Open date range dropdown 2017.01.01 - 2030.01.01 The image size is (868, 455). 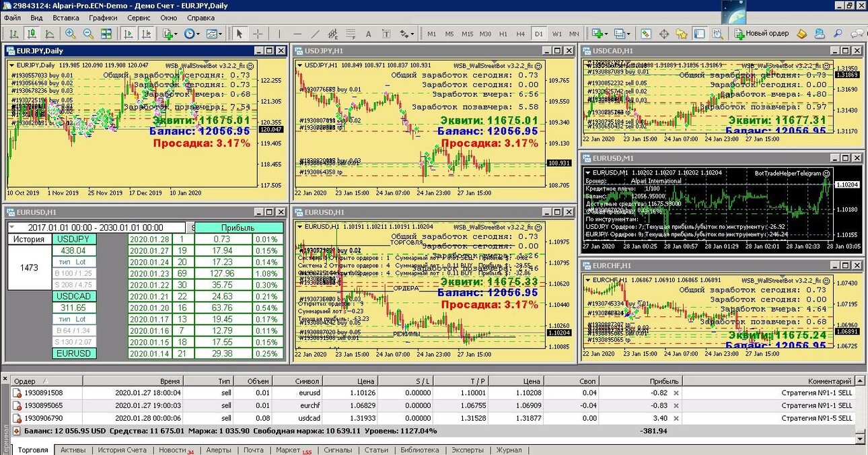click(x=96, y=228)
